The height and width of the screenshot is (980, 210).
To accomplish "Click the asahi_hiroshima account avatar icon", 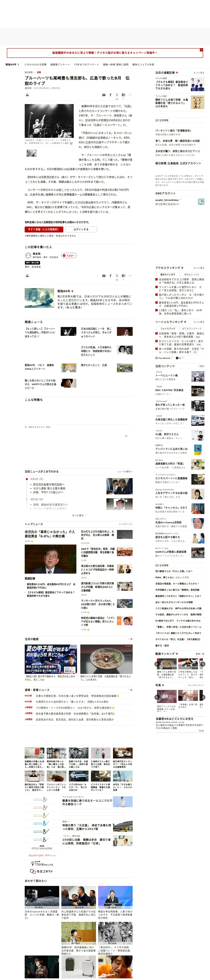I will coord(201,202).
